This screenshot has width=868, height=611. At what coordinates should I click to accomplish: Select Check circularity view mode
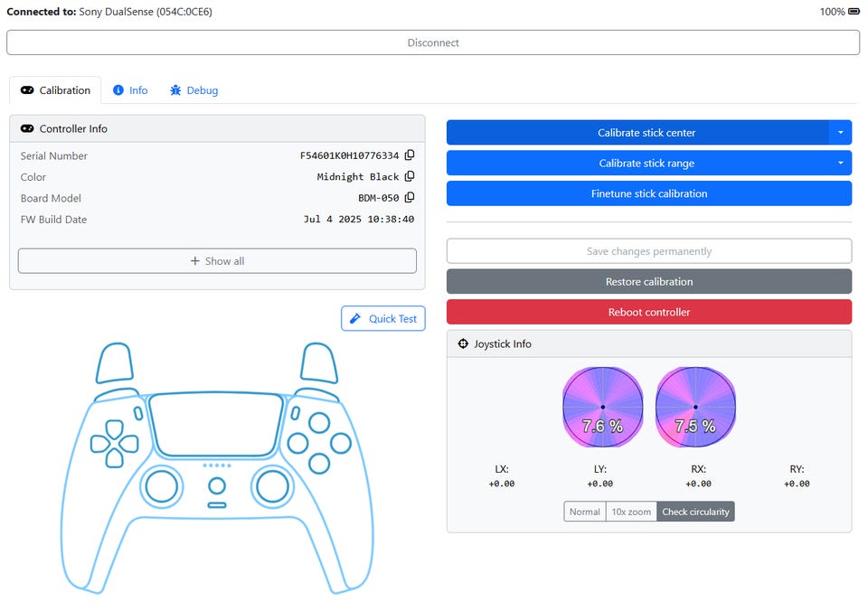695,512
